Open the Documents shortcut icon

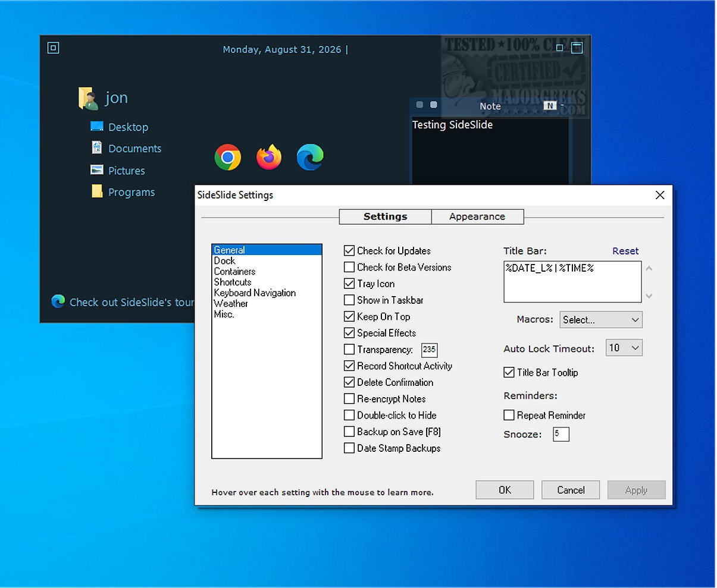click(x=96, y=147)
